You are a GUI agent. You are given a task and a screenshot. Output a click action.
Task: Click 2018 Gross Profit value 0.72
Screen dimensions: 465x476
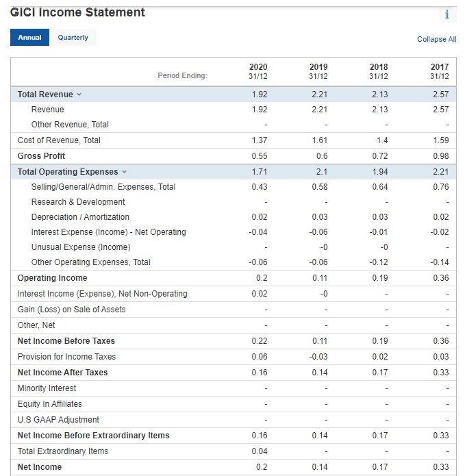click(x=380, y=156)
